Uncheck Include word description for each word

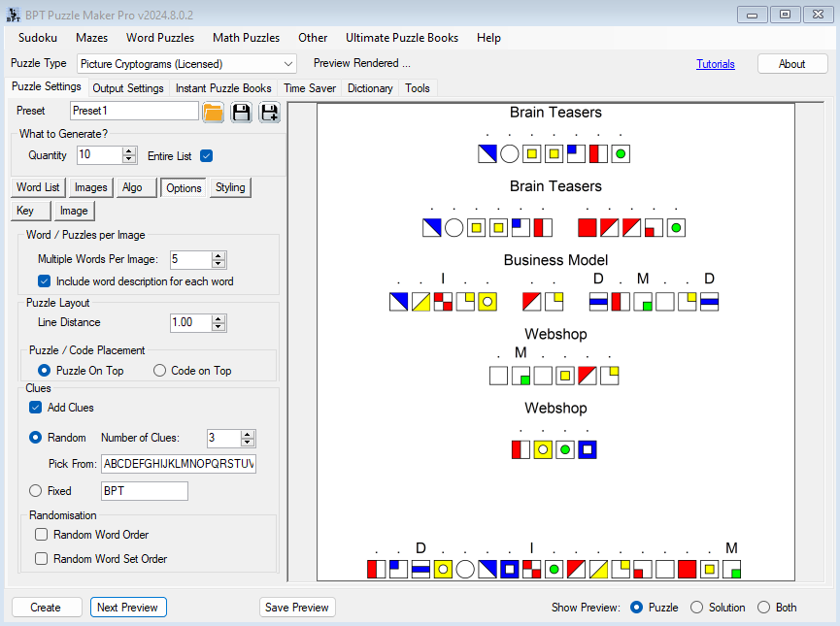[x=45, y=281]
